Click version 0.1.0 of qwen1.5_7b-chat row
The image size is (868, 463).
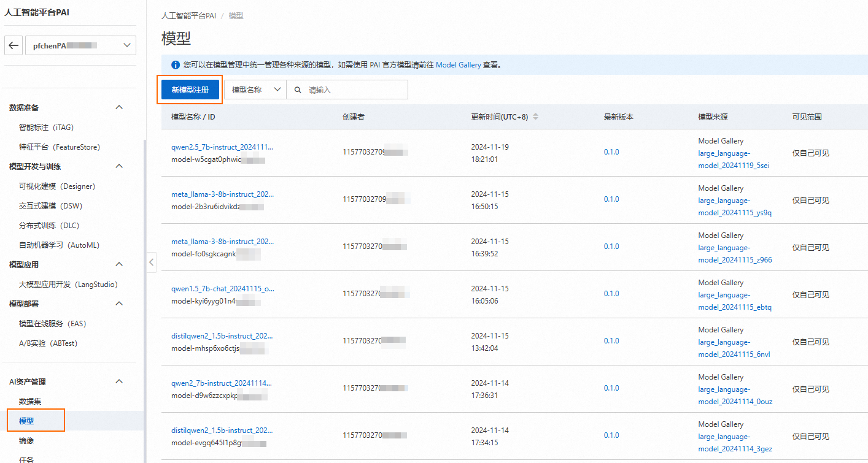pos(611,294)
